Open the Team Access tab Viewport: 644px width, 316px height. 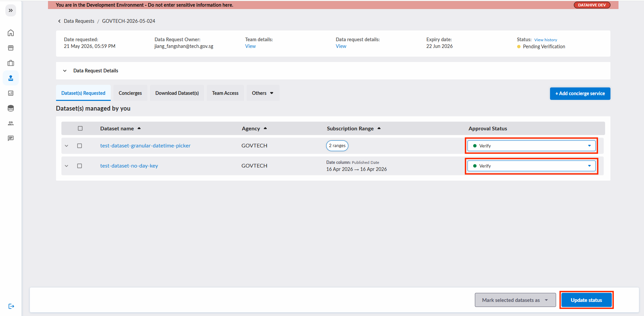tap(225, 93)
